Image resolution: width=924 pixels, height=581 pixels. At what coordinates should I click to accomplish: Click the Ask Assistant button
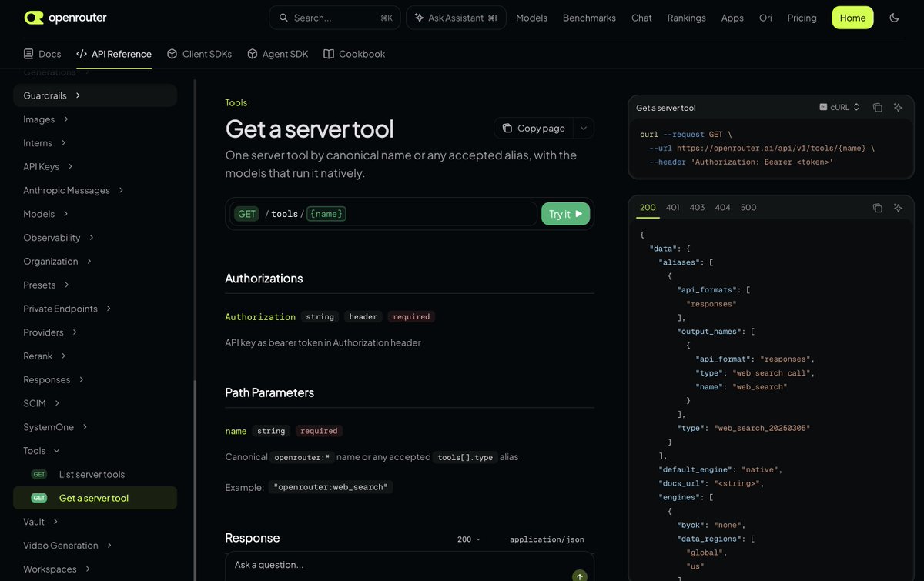(456, 18)
